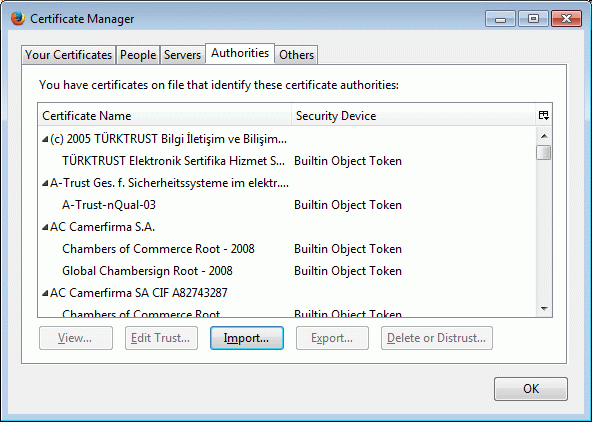Maximize the Certificate Manager window
This screenshot has height=422, width=592.
pos(533,19)
